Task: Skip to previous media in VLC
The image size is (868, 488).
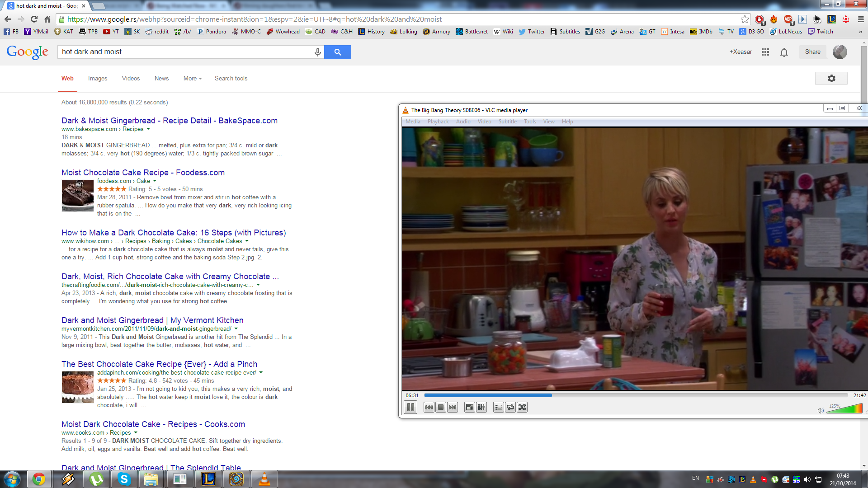Action: (429, 407)
